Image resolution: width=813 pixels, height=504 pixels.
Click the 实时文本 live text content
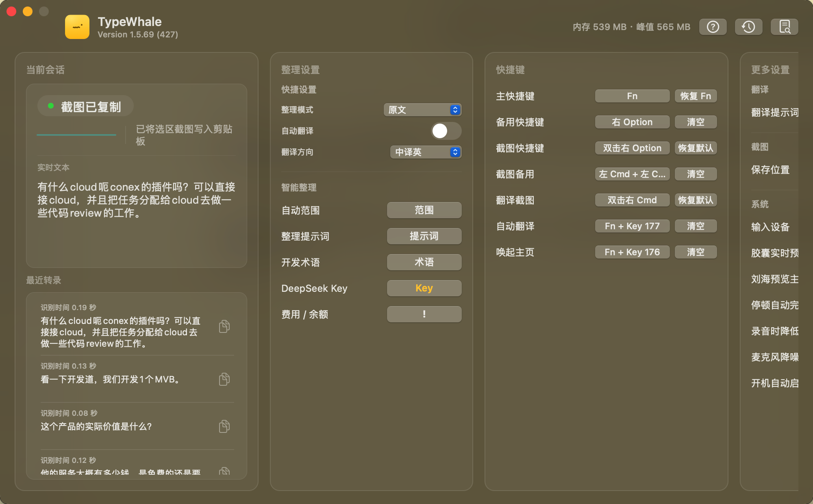pos(137,200)
